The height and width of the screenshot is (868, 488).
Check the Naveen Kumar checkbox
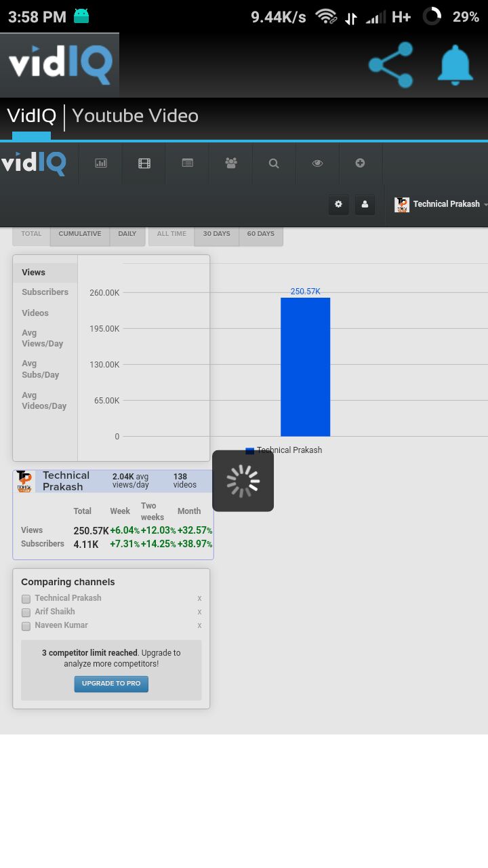click(x=26, y=626)
